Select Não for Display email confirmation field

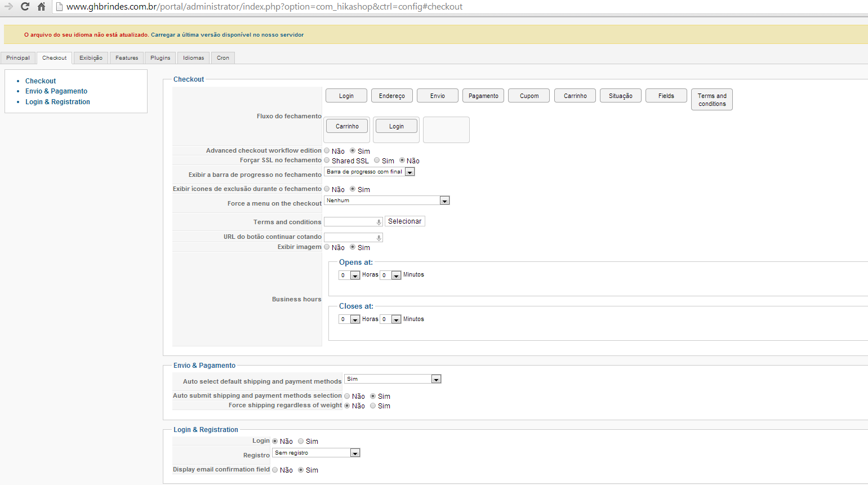pyautogui.click(x=275, y=470)
